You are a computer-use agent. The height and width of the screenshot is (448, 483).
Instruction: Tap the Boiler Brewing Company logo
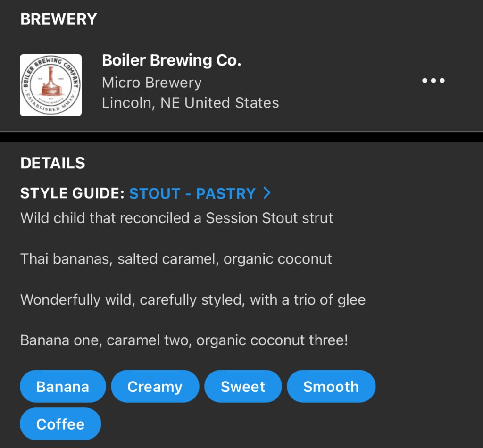pos(50,85)
